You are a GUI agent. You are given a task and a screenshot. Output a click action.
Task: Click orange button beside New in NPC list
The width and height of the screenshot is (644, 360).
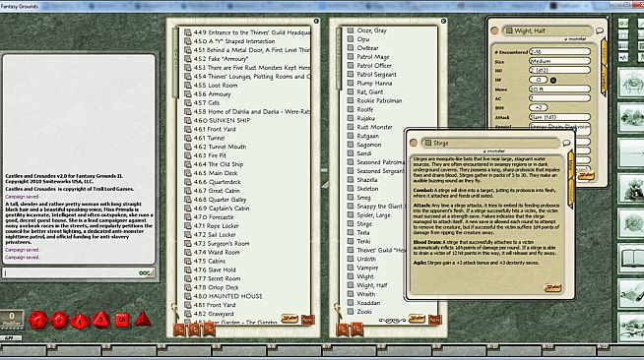418,319
